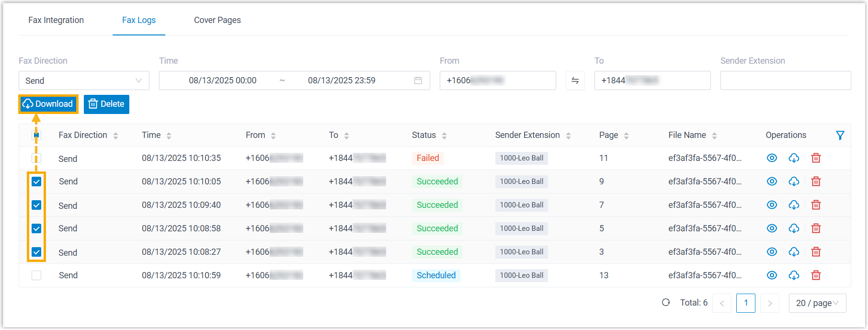Toggle the select-all header checkbox
This screenshot has width=868, height=330.
(x=36, y=136)
